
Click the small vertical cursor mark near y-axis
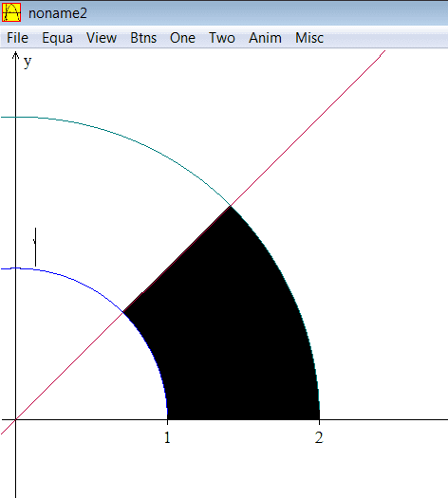pyautogui.click(x=35, y=247)
